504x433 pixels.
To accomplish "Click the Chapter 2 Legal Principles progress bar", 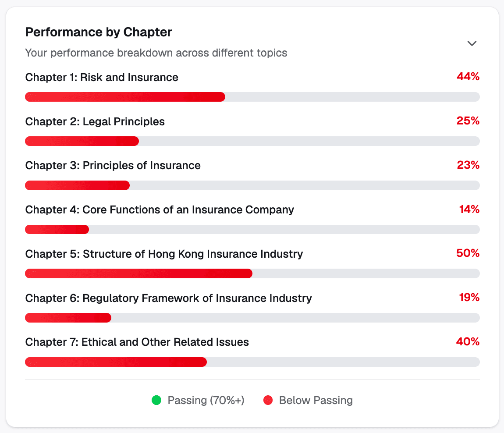I will pyautogui.click(x=252, y=141).
